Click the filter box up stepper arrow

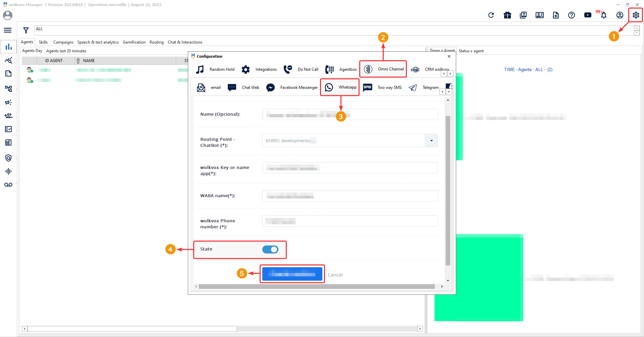point(637,28)
